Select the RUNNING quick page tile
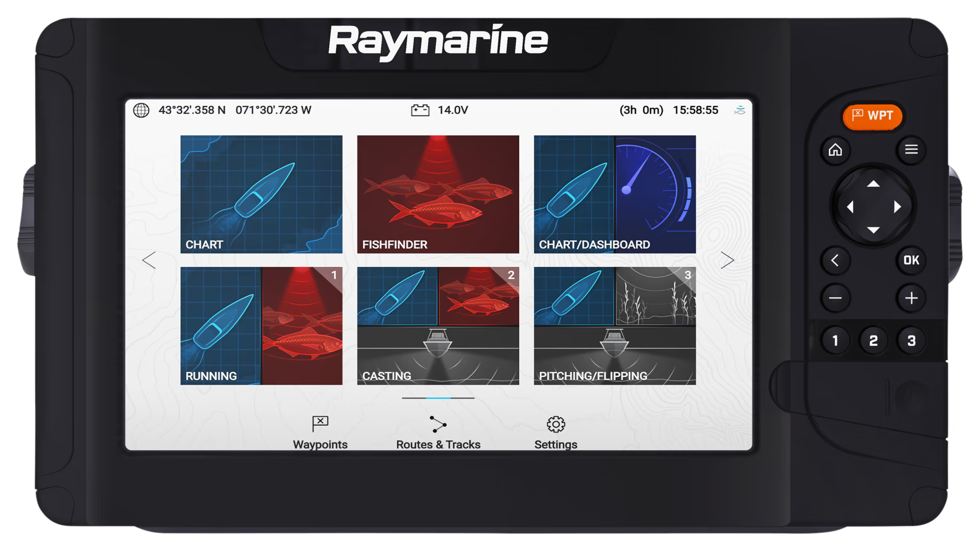 pos(261,326)
